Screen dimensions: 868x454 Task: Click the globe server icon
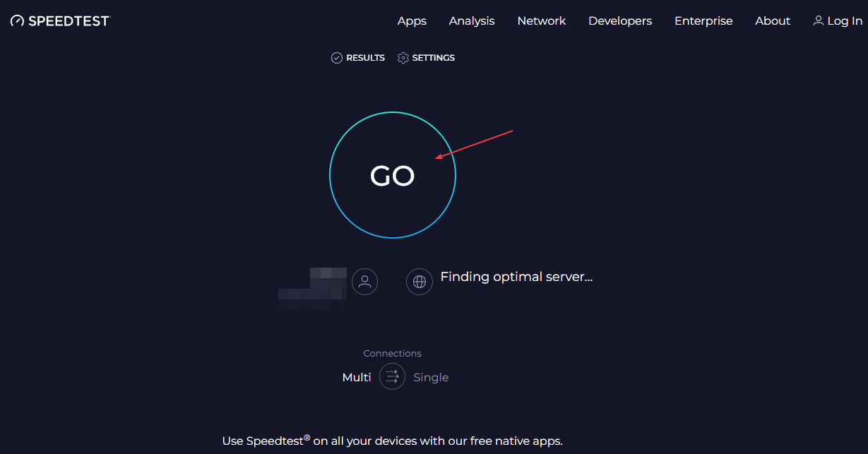[x=420, y=282]
